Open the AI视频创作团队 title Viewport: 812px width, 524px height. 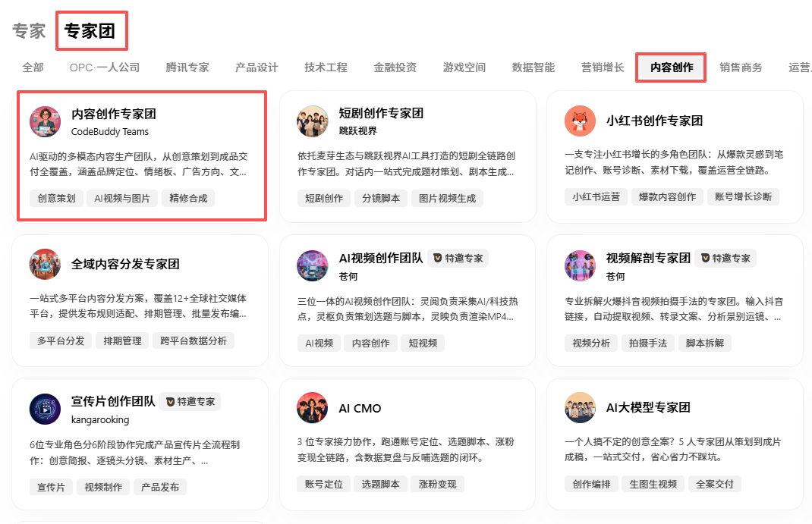click(x=381, y=258)
